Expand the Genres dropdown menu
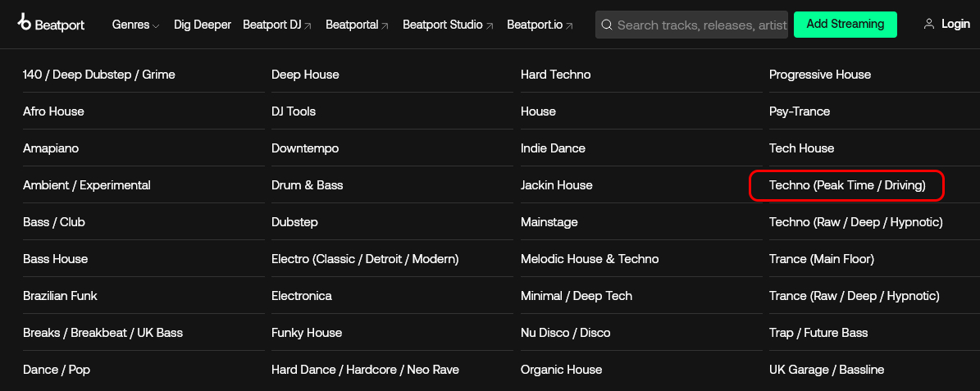Screen dimensions: 980x391 point(136,25)
